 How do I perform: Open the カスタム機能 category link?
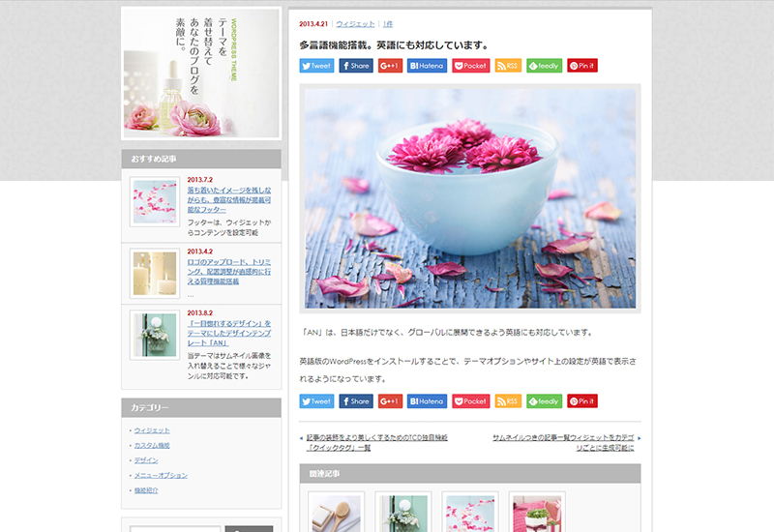pos(152,445)
